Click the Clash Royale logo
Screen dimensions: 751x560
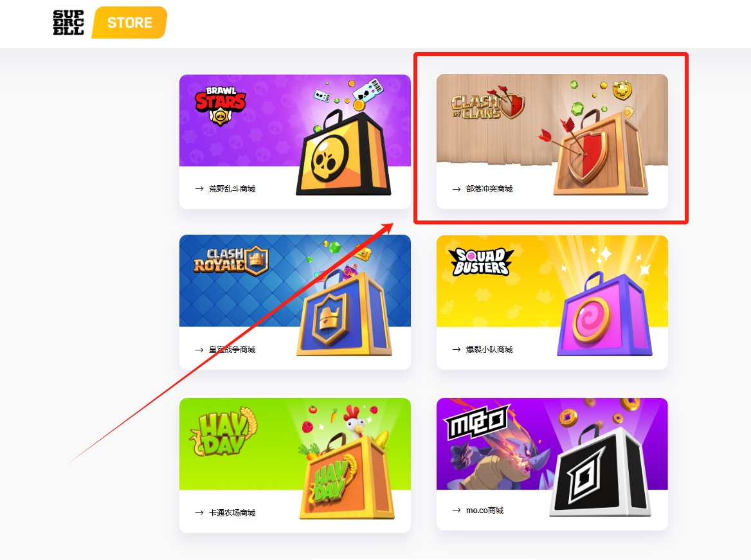tap(231, 261)
